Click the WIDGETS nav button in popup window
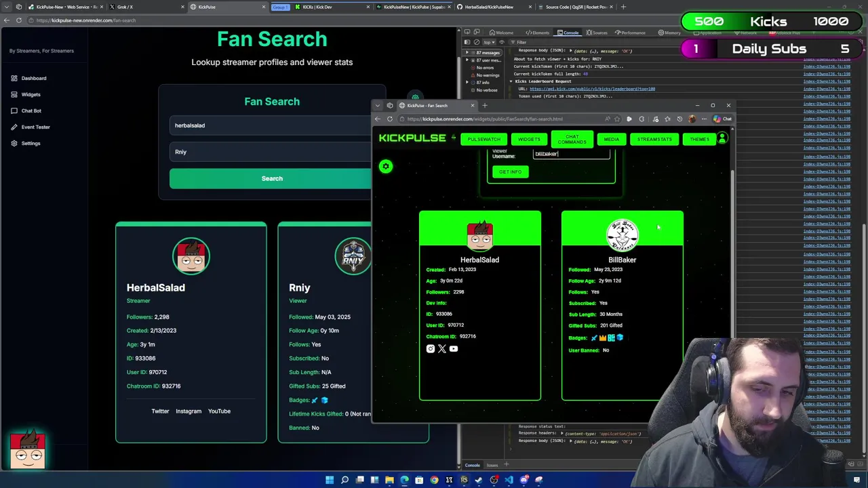The image size is (868, 488). 529,139
